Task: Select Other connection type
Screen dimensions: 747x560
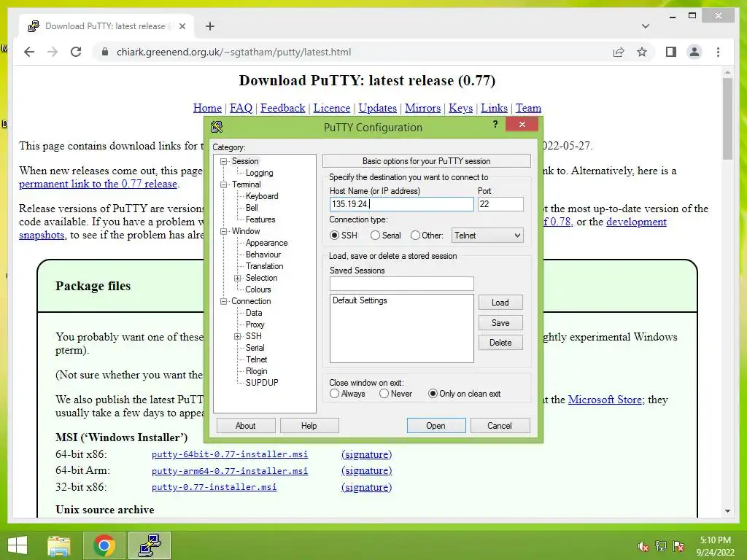Action: pos(427,236)
